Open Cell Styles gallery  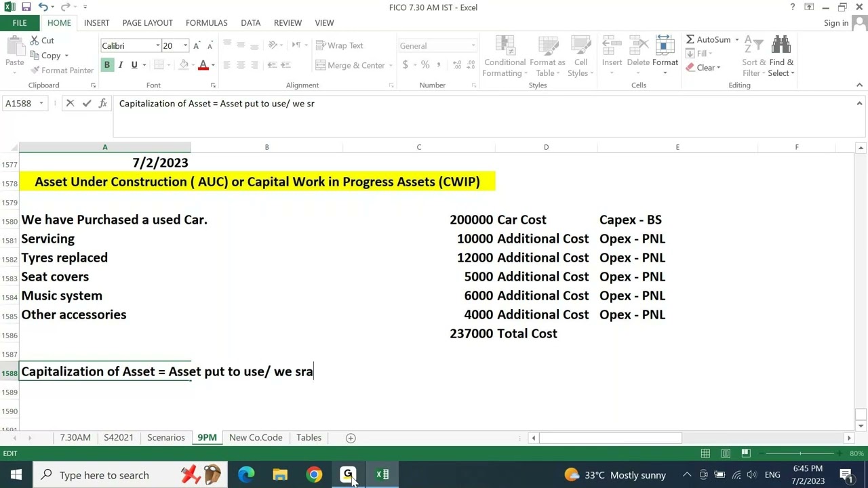[581, 56]
